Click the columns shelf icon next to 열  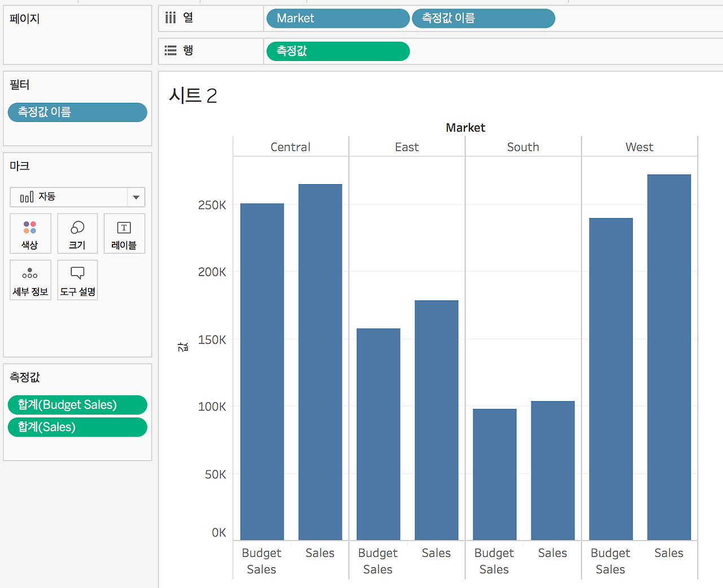coord(171,18)
